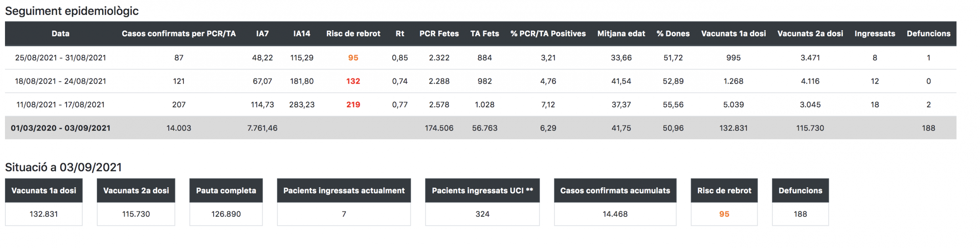Click the Ingressats column header

click(x=875, y=34)
